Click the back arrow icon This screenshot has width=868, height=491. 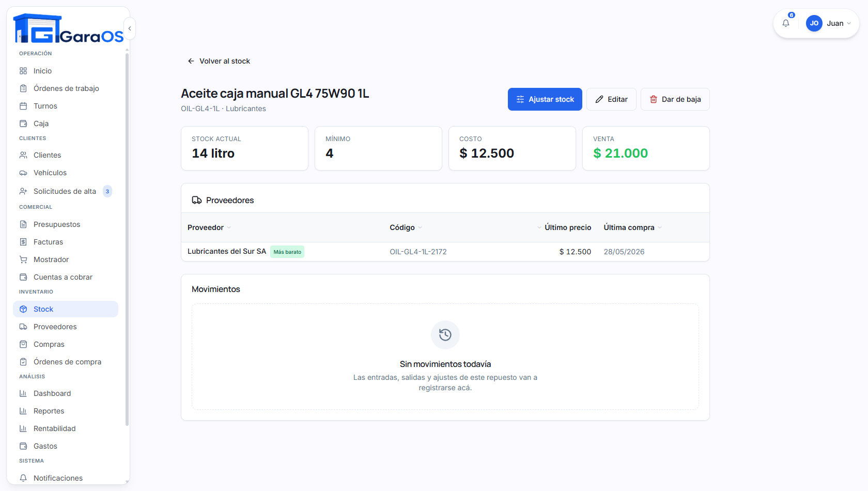pos(191,61)
